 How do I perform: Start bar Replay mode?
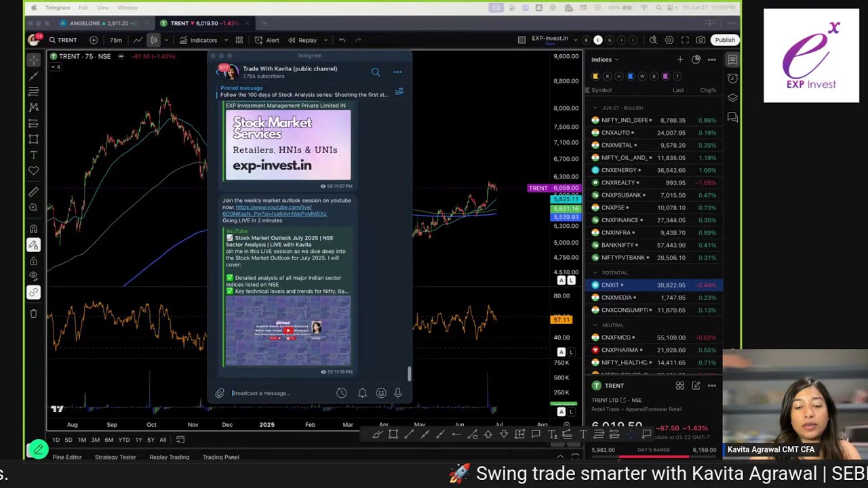pos(302,40)
